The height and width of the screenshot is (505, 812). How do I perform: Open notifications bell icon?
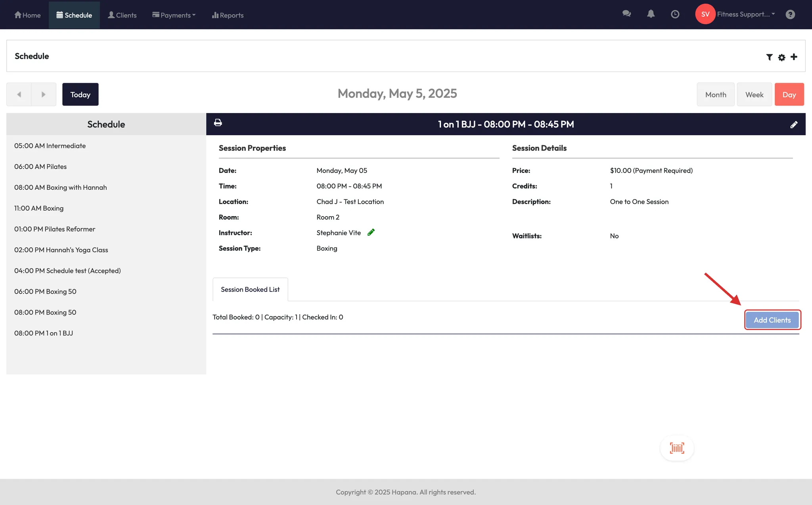point(651,14)
